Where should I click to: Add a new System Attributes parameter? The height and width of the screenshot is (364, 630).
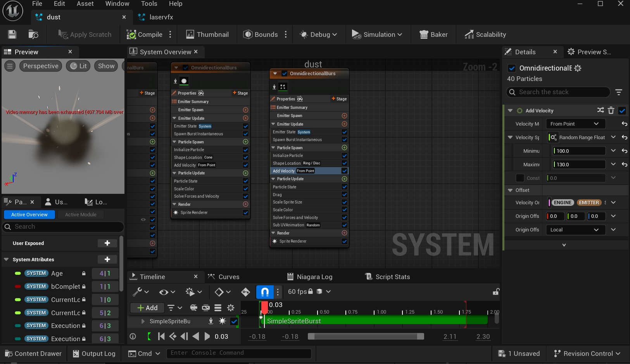coord(107,259)
